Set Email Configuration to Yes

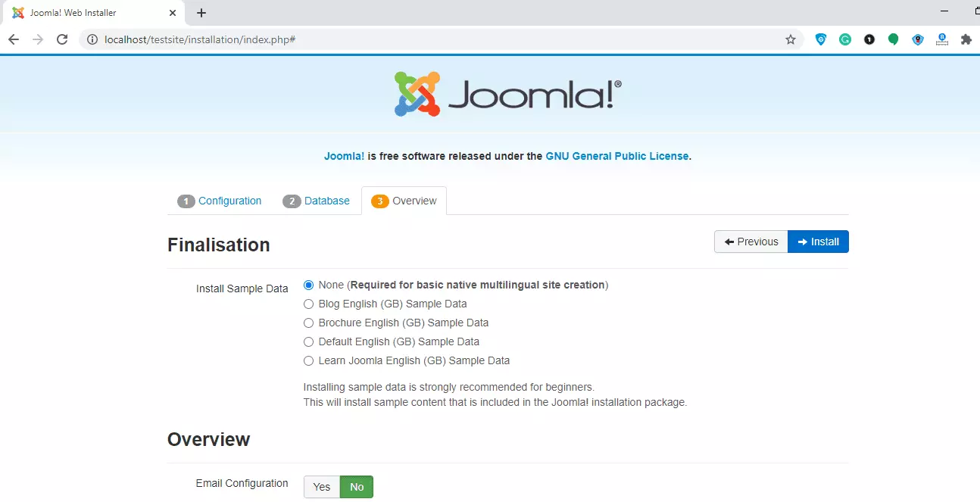tap(322, 487)
